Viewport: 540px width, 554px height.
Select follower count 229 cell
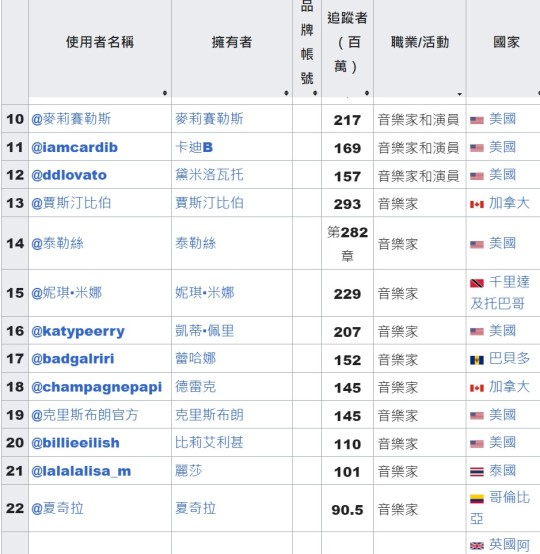(x=347, y=293)
